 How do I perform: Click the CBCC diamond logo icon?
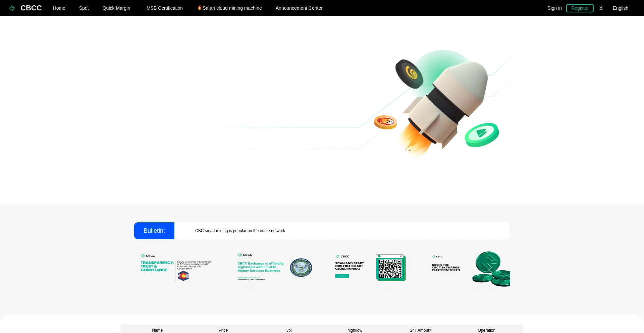coord(12,8)
